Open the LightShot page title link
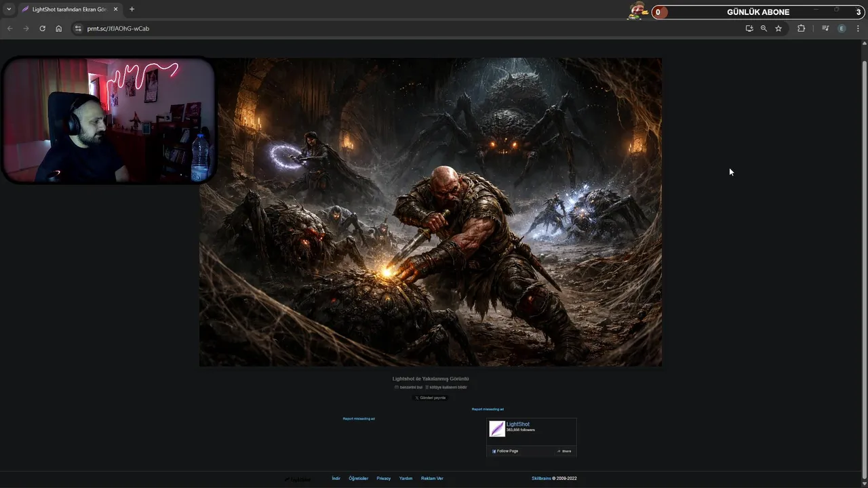 (x=518, y=424)
